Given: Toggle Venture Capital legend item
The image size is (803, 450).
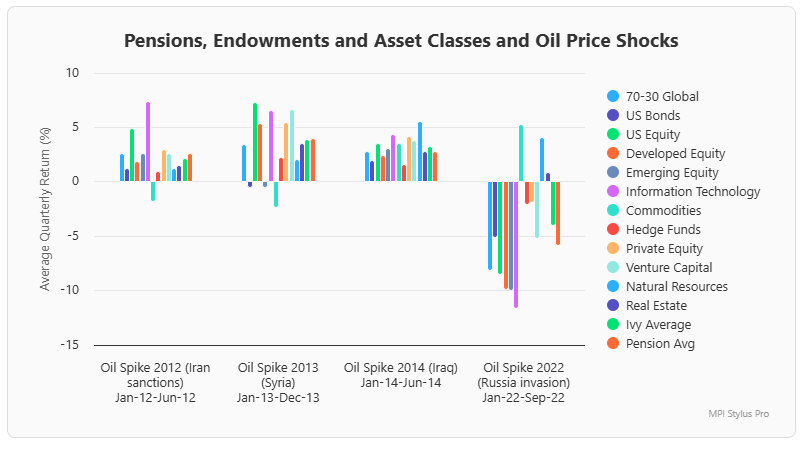Looking at the screenshot, I should pos(669,268).
